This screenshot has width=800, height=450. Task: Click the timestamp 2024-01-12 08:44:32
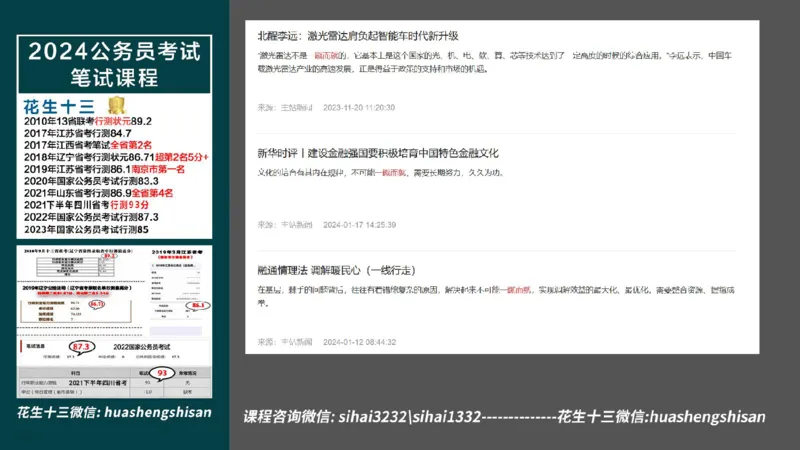pyautogui.click(x=359, y=342)
